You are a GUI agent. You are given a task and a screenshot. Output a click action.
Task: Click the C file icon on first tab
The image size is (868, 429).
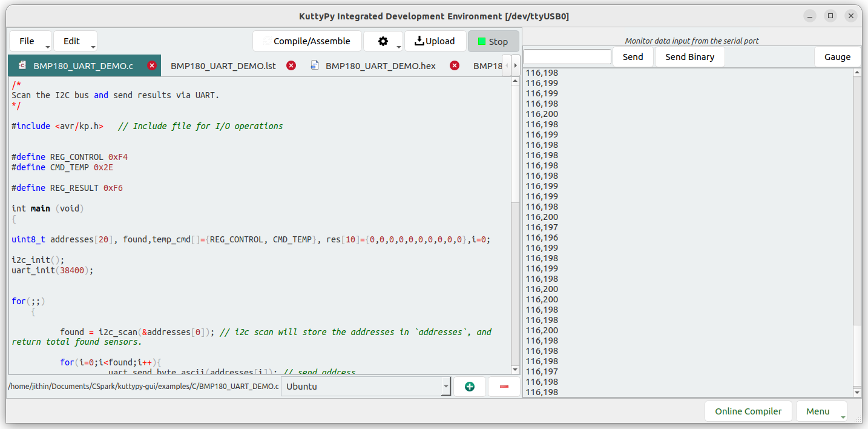click(x=22, y=65)
